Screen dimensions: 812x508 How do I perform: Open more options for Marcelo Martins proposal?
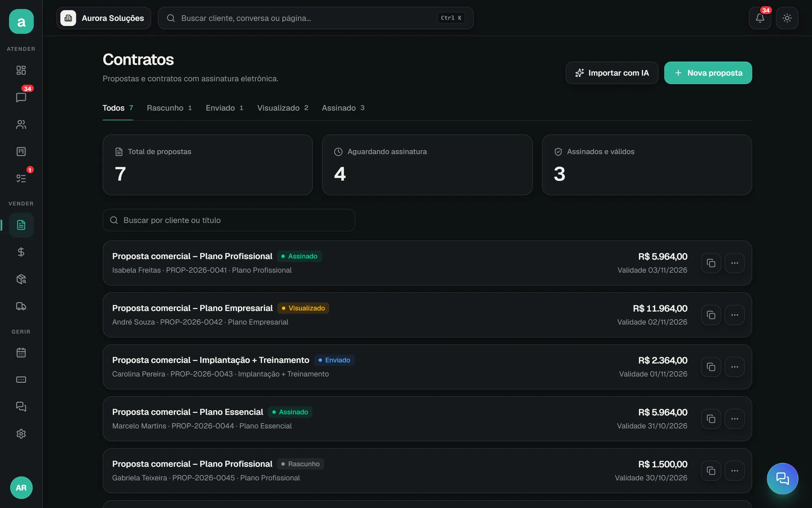(x=735, y=419)
